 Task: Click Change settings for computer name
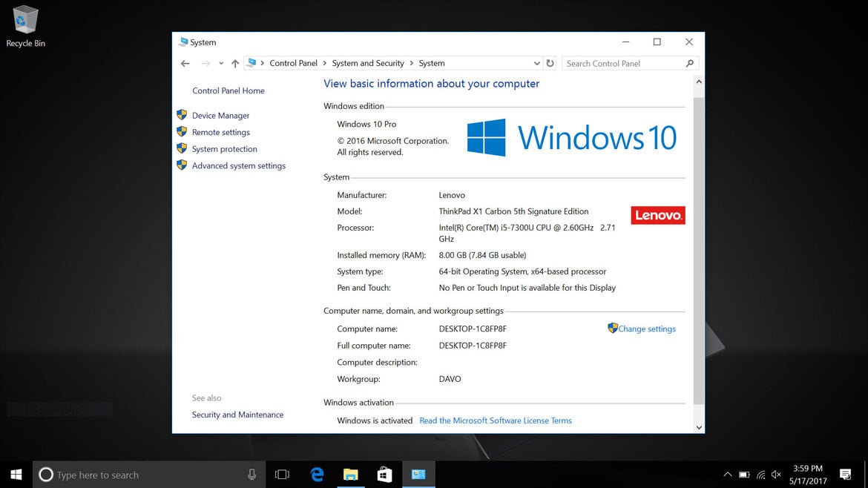tap(647, 329)
